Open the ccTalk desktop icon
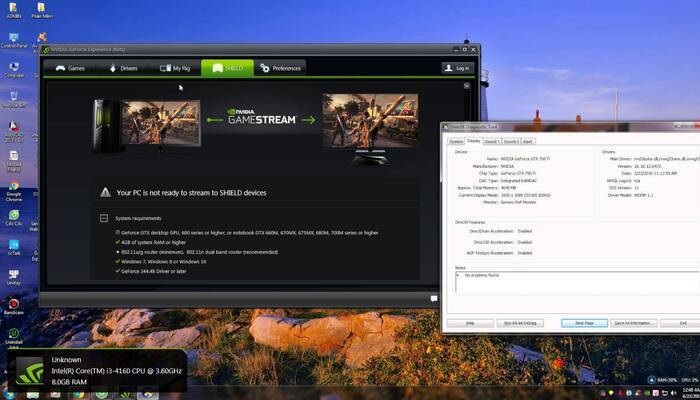This screenshot has height=400, width=700. 14,247
